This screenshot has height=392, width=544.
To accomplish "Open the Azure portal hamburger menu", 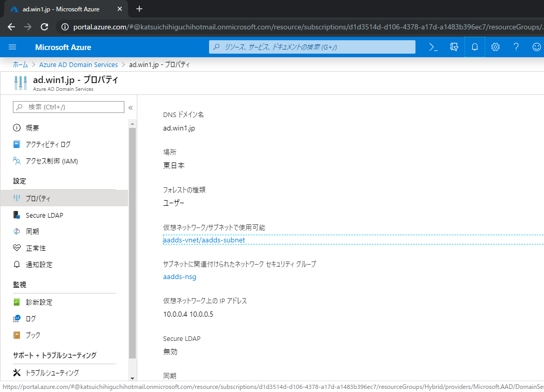I will click(12, 47).
